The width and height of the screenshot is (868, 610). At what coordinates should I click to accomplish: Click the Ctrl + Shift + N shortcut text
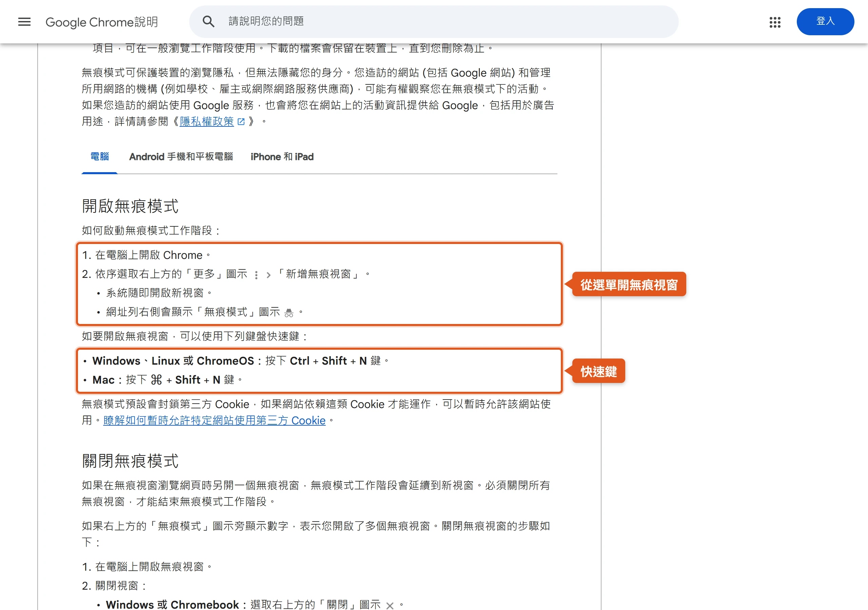328,361
